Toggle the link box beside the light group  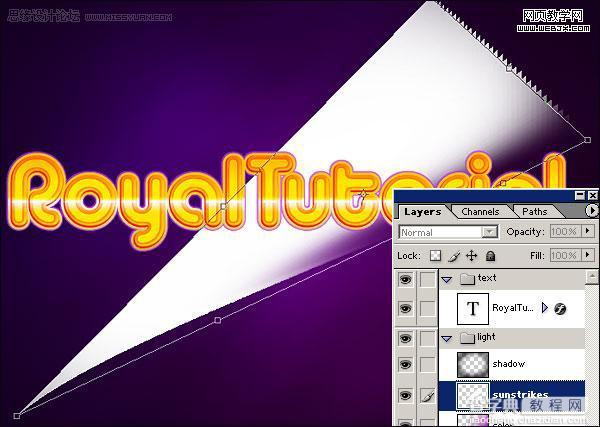pos(428,338)
